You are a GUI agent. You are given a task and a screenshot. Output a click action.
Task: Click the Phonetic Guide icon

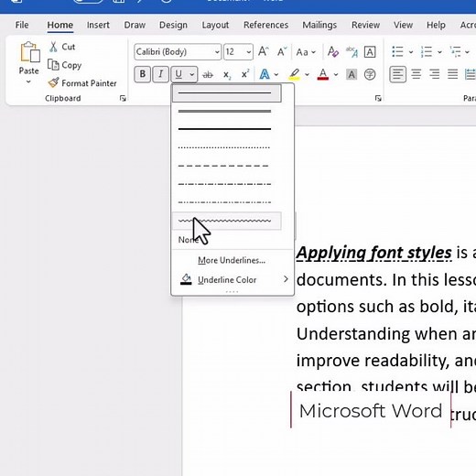pyautogui.click(x=352, y=51)
